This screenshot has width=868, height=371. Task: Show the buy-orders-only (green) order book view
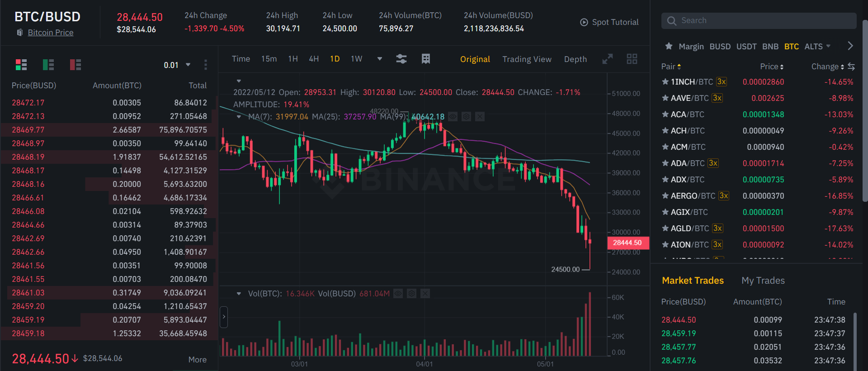pos(48,65)
